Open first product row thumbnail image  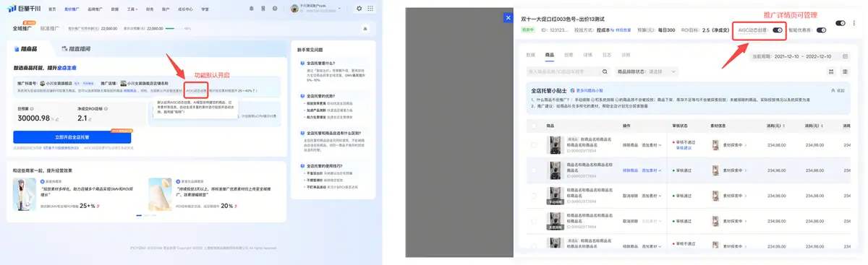[x=556, y=145]
